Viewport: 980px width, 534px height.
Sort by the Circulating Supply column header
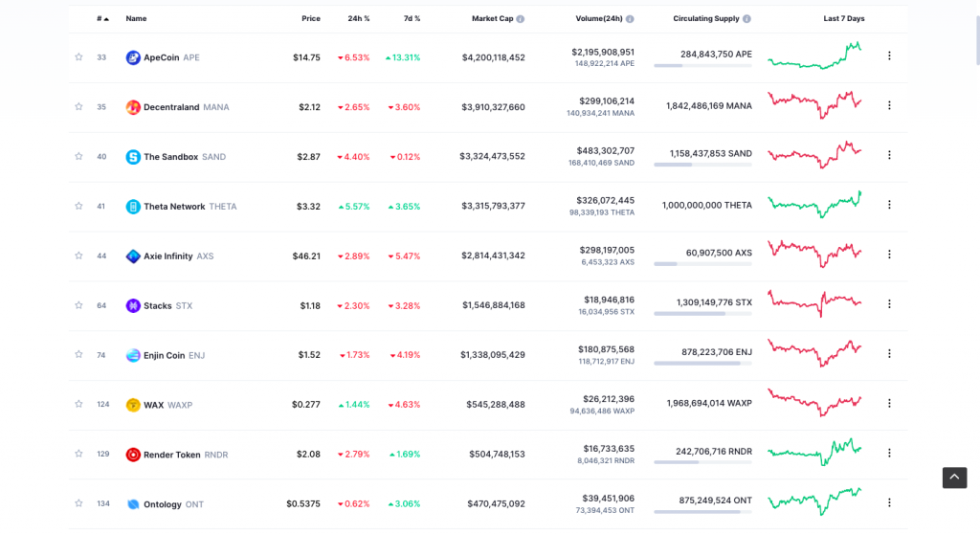point(705,19)
